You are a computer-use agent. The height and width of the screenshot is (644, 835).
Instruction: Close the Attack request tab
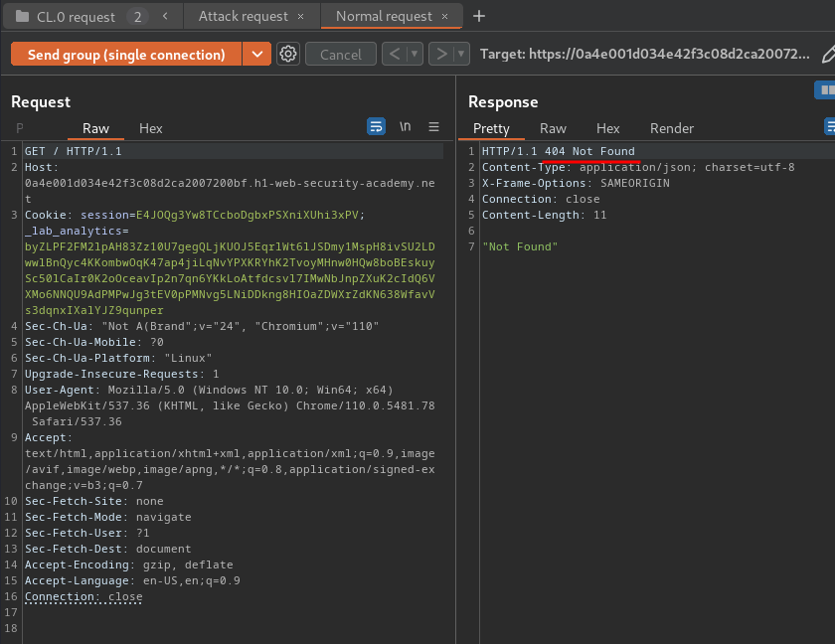301,17
